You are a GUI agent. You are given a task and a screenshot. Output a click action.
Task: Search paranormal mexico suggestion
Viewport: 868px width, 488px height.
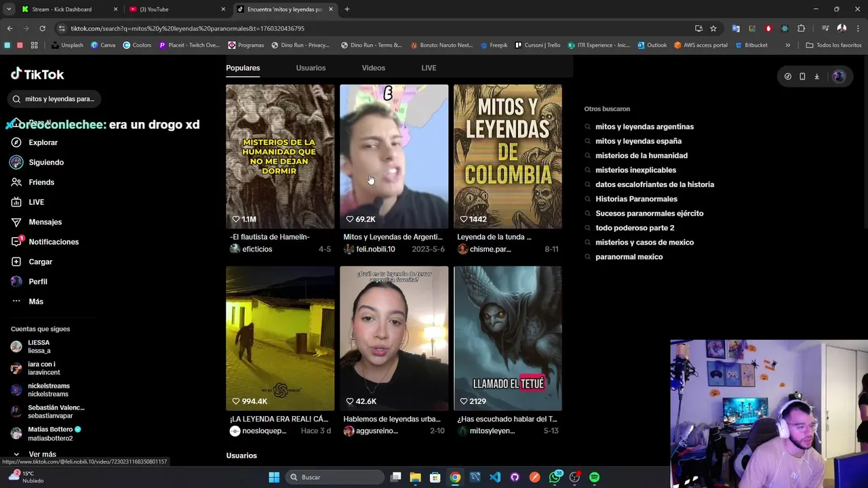pos(629,257)
